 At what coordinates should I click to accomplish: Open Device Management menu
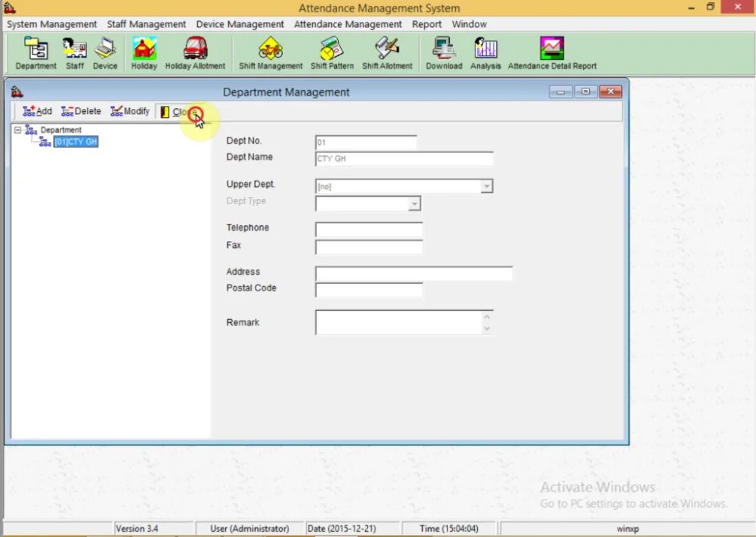[x=240, y=24]
